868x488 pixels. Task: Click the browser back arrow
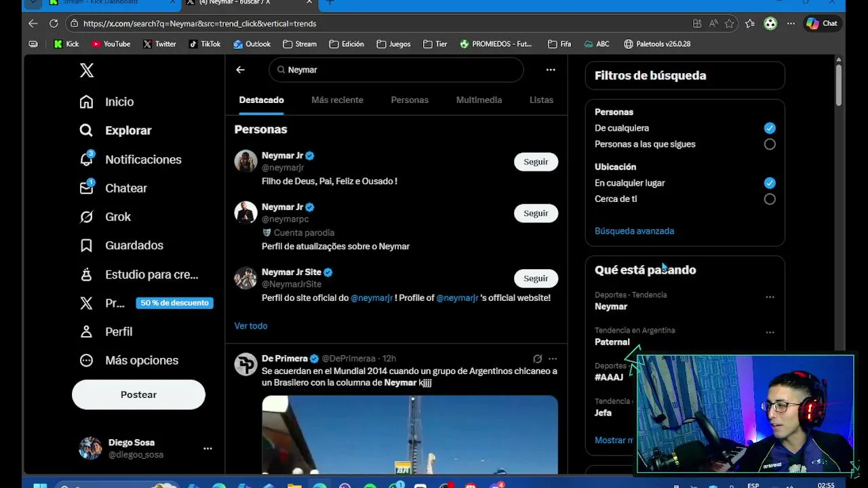coord(33,24)
